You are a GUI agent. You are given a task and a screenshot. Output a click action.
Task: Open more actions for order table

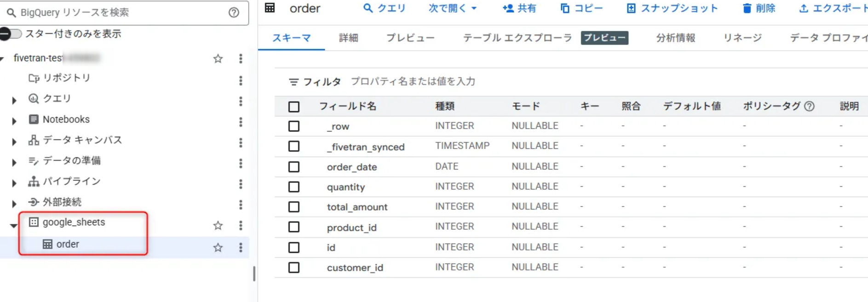(x=241, y=247)
